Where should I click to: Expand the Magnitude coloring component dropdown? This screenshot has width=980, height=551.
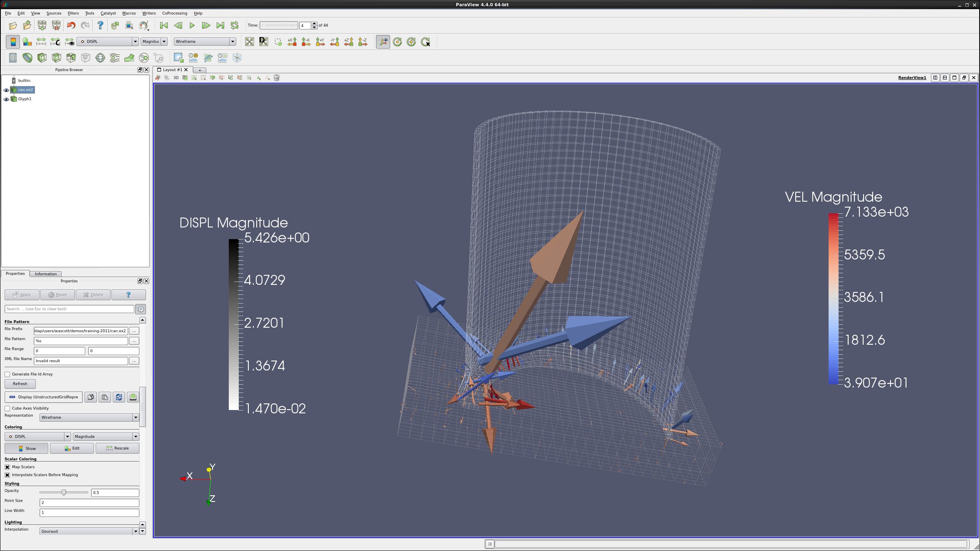coord(135,436)
